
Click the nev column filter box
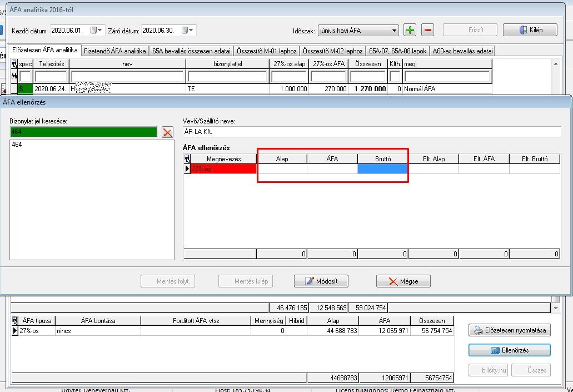(127, 76)
